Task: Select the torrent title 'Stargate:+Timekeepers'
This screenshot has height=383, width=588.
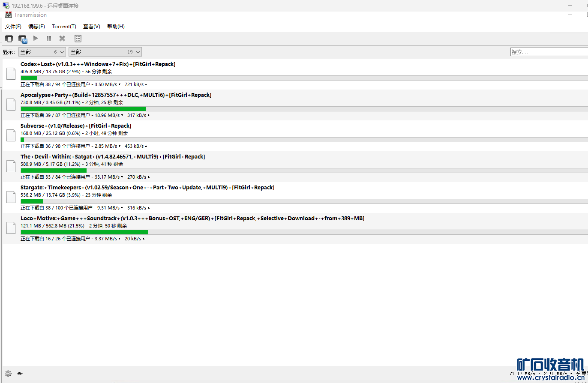Action: point(51,188)
